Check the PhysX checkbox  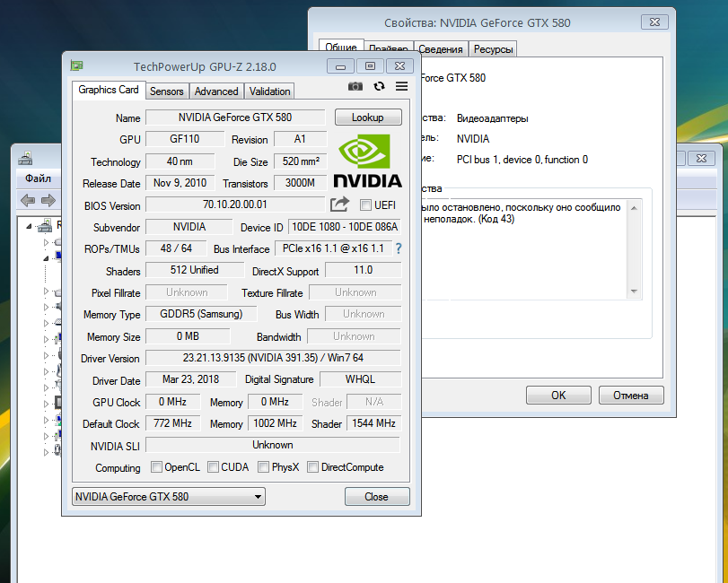pyautogui.click(x=263, y=466)
